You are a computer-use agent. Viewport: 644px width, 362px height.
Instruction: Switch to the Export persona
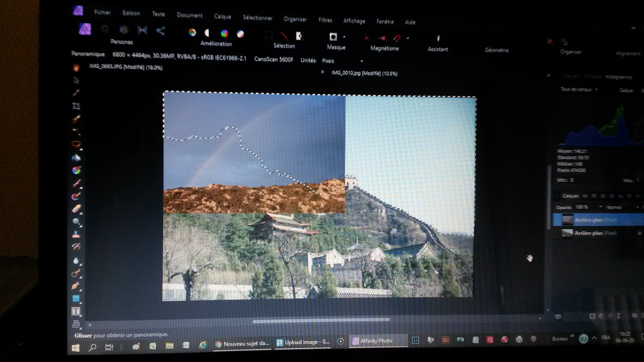click(x=160, y=31)
